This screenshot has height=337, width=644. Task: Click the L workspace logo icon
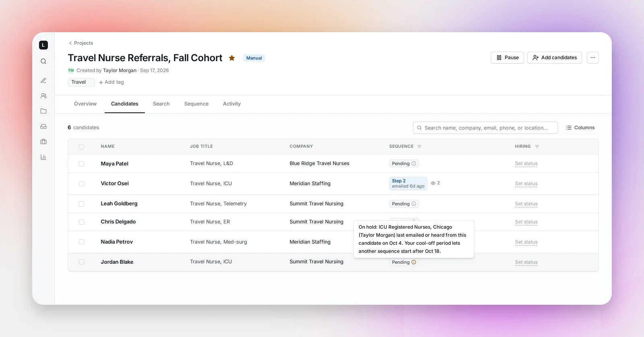43,45
